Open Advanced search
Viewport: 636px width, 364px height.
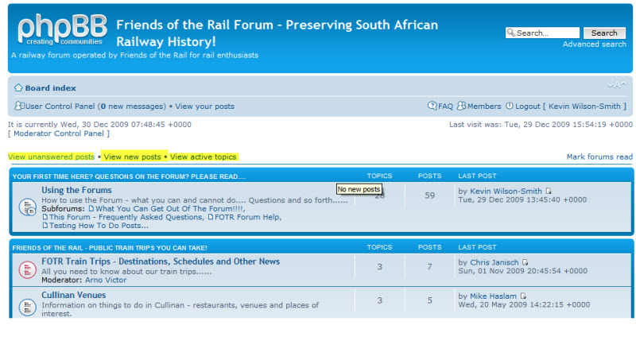[x=594, y=45]
